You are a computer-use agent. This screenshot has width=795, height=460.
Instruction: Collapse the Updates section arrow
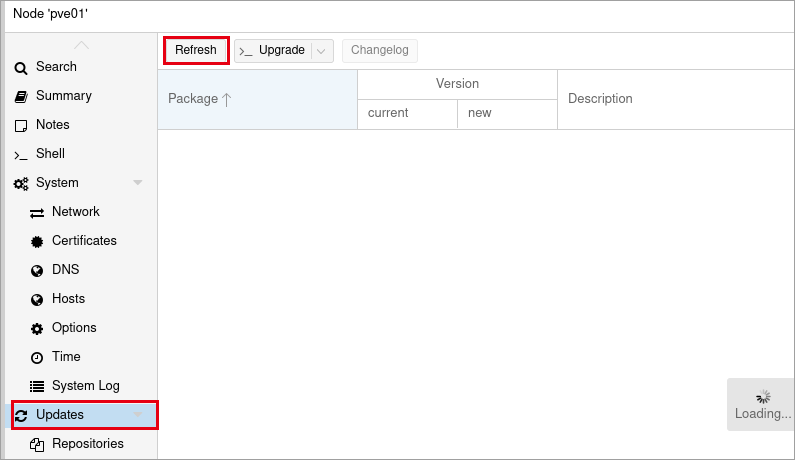(x=137, y=414)
